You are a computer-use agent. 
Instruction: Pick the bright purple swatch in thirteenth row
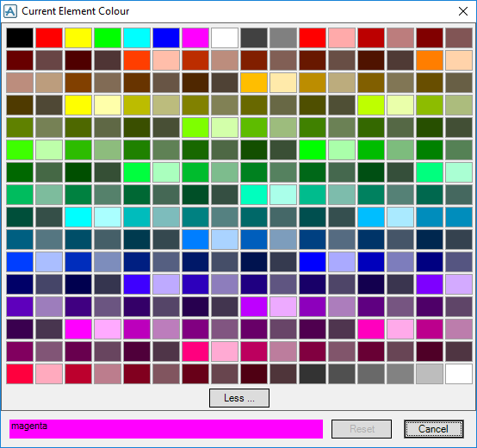254,307
